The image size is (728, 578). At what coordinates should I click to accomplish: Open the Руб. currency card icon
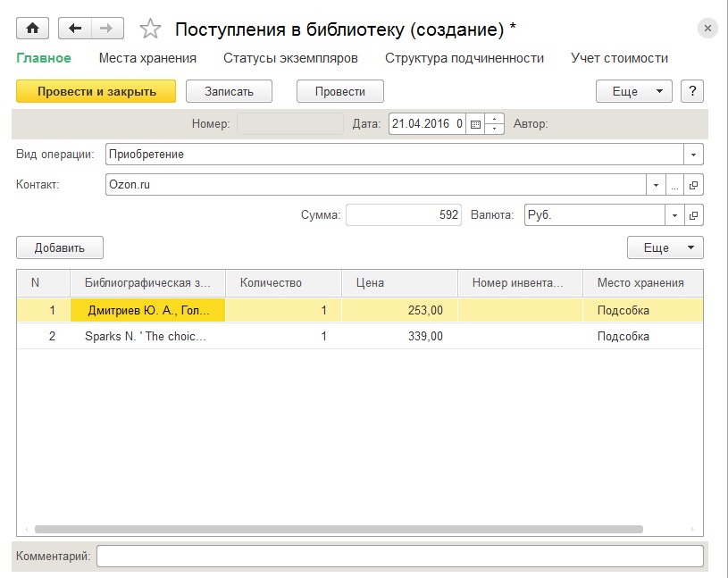tap(694, 215)
